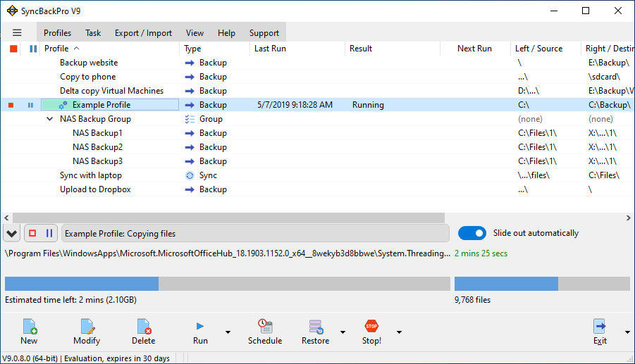Click the Running result of Example Profile
This screenshot has width=635, height=364.
point(368,105)
